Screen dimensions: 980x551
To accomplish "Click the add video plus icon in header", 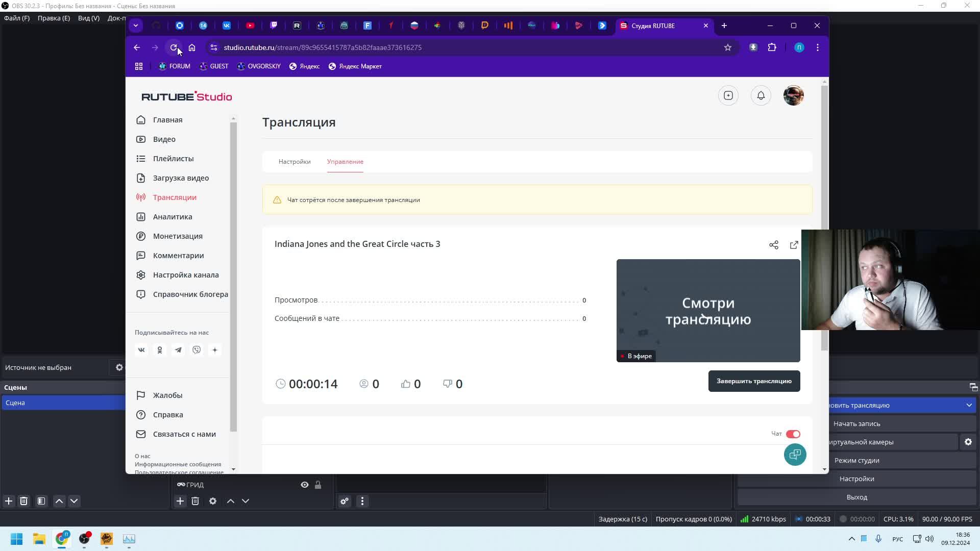I will [728, 95].
